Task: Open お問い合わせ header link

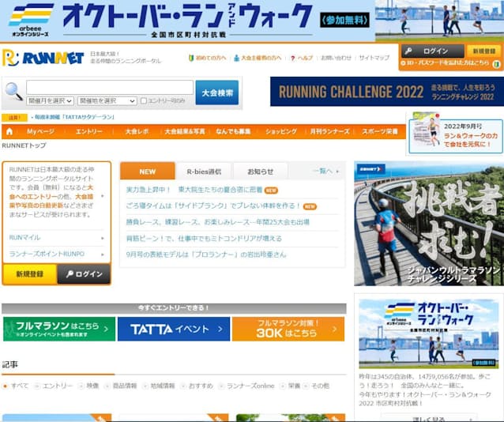Action: pos(336,58)
